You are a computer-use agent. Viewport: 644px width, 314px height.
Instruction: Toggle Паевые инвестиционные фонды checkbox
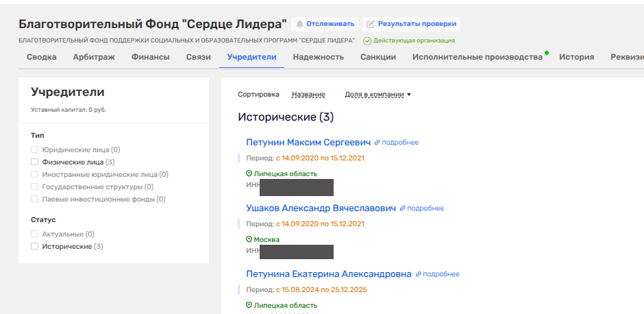tap(34, 199)
